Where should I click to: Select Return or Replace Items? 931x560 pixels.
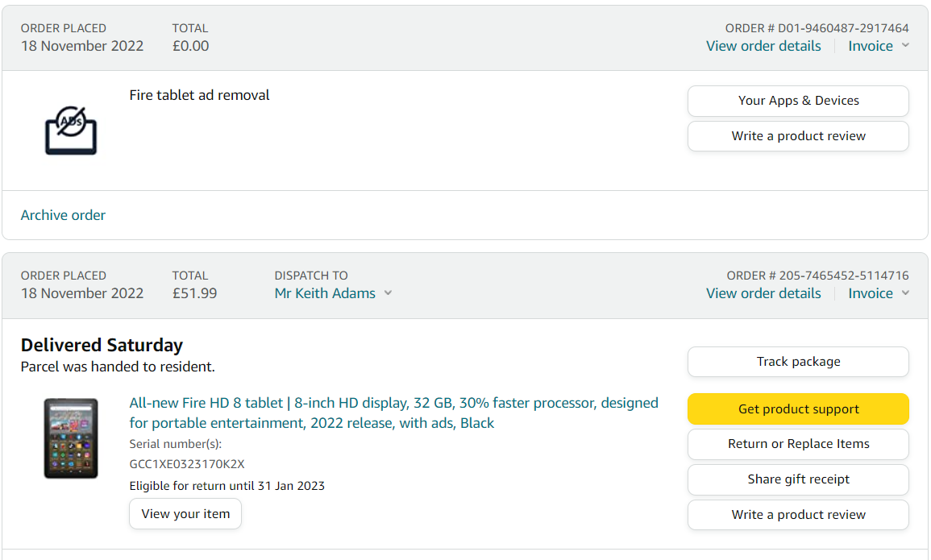798,444
